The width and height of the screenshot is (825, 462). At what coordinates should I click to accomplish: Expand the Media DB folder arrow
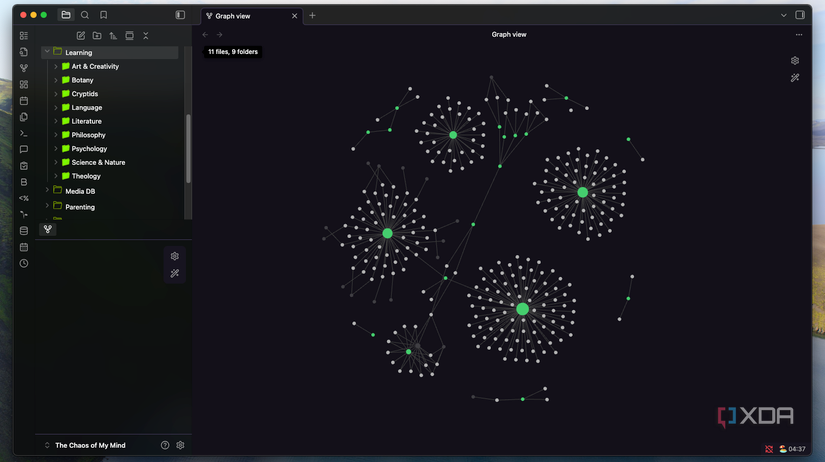pyautogui.click(x=47, y=190)
